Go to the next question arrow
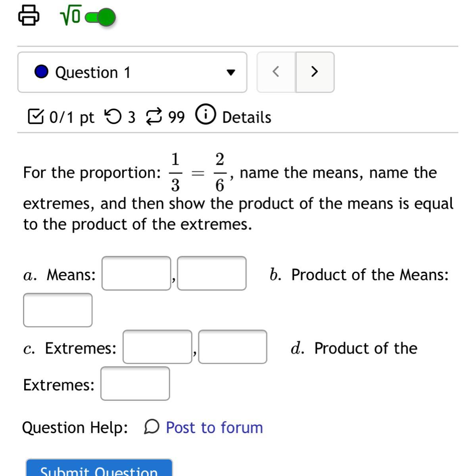The image size is (476, 476). (315, 72)
